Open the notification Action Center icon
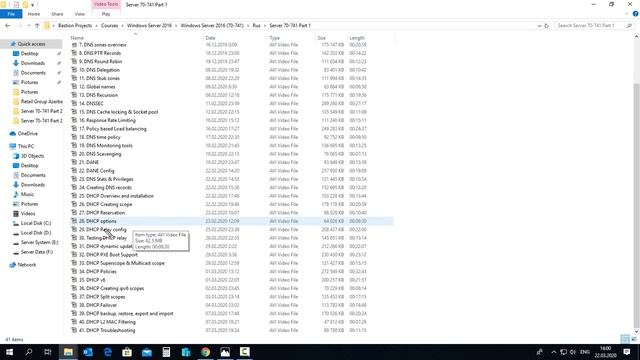The height and width of the screenshot is (360, 640). pyautogui.click(x=627, y=352)
